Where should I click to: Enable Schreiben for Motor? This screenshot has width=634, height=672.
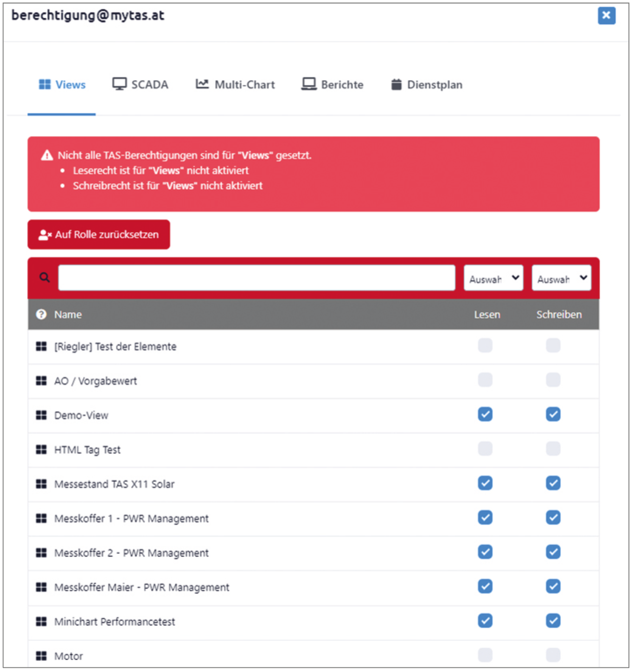(x=553, y=655)
